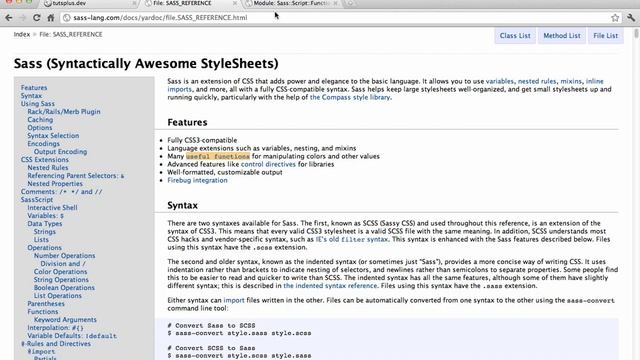640x360 pixels.
Task: Jump to Color Operations in the sidebar
Action: [60, 271]
